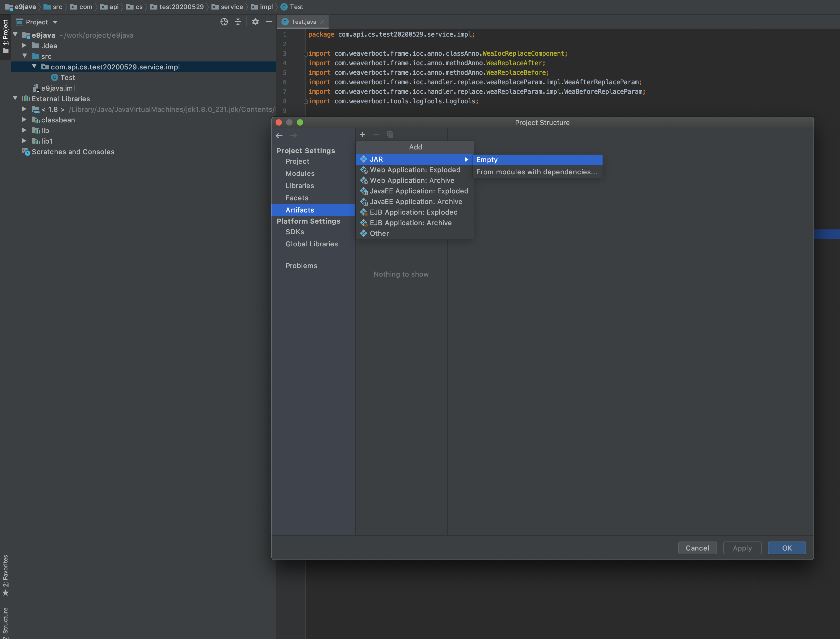Collapse the src folder
This screenshot has height=639, width=840.
point(24,56)
